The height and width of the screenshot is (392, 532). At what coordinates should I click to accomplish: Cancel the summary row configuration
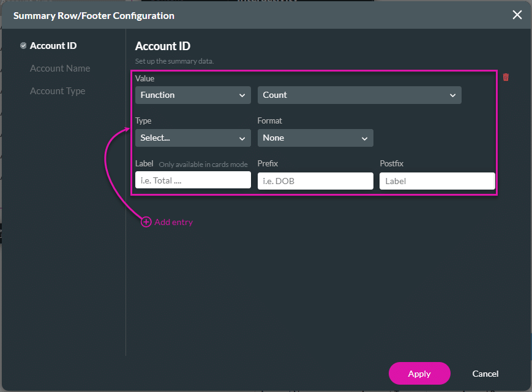485,374
